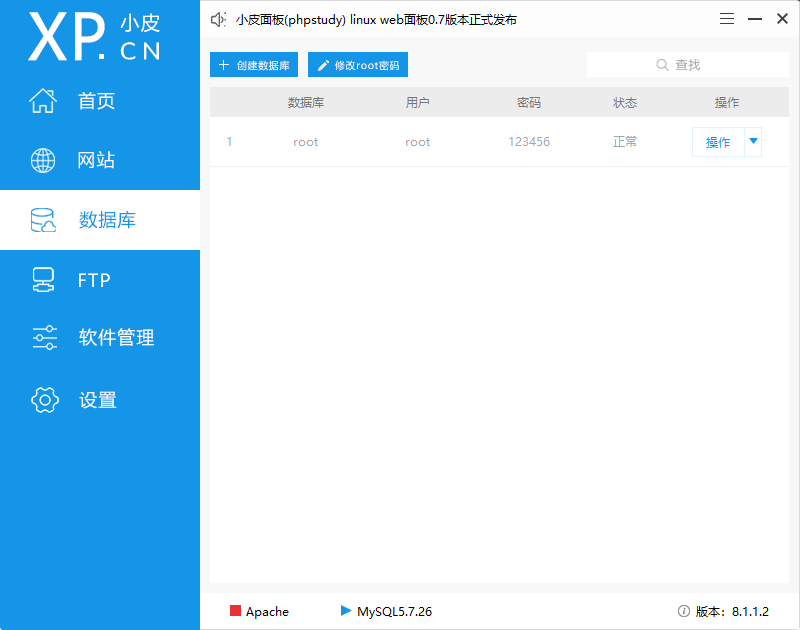
Task: Click the website globe icon
Action: [43, 160]
